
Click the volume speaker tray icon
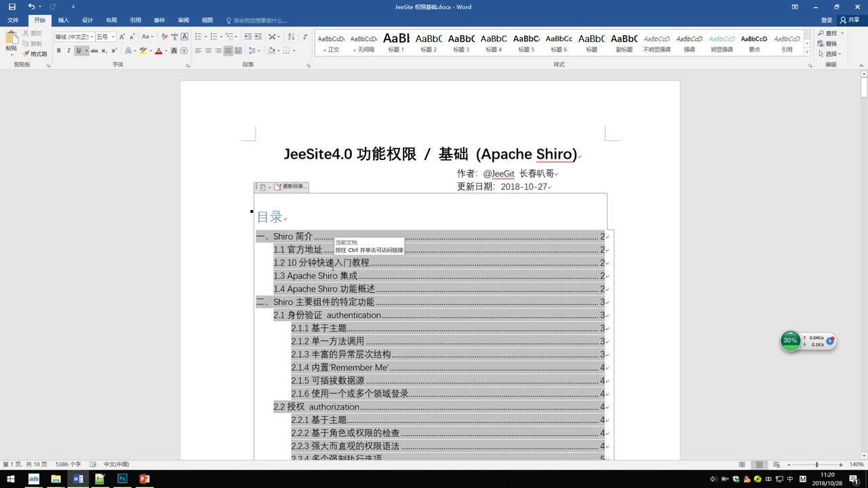pyautogui.click(x=714, y=479)
